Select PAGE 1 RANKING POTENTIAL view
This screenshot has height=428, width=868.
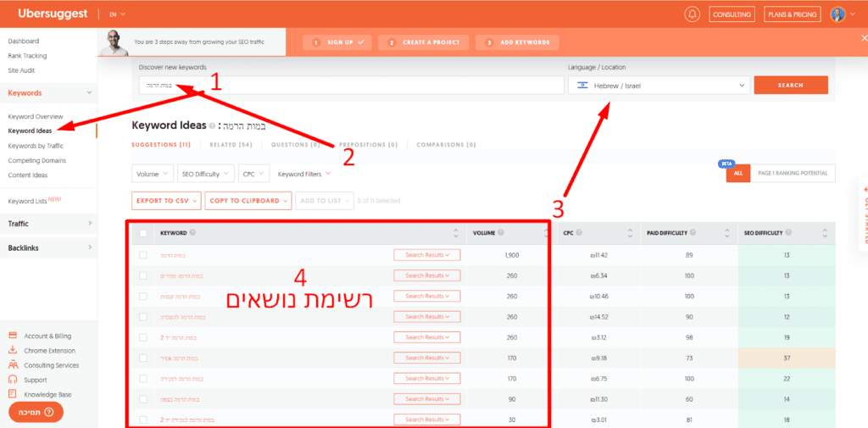pyautogui.click(x=793, y=173)
